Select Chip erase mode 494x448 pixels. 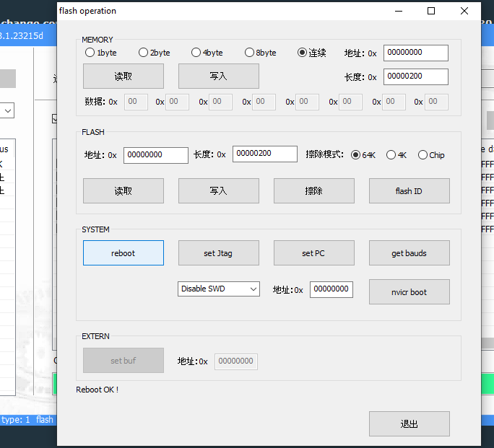pyautogui.click(x=431, y=155)
